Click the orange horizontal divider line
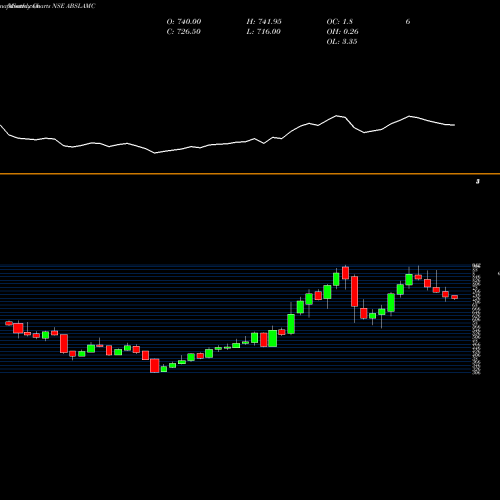500x500 pixels. click(250, 174)
